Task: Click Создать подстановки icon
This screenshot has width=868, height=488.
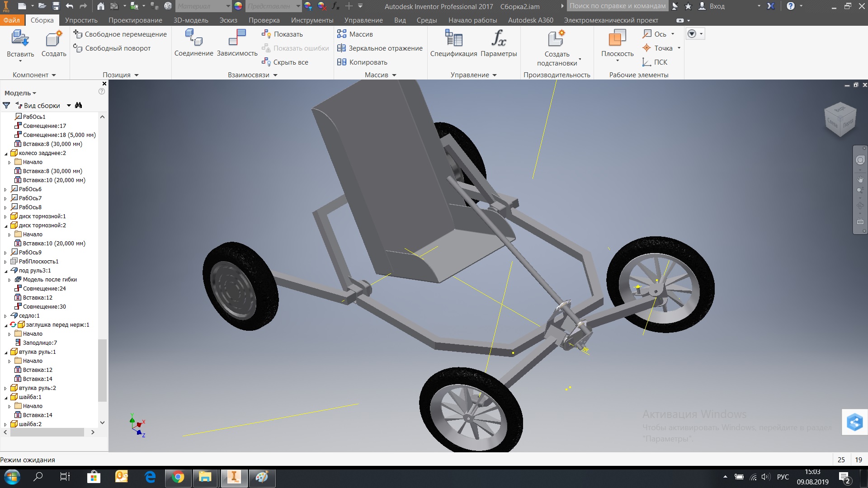Action: click(557, 38)
